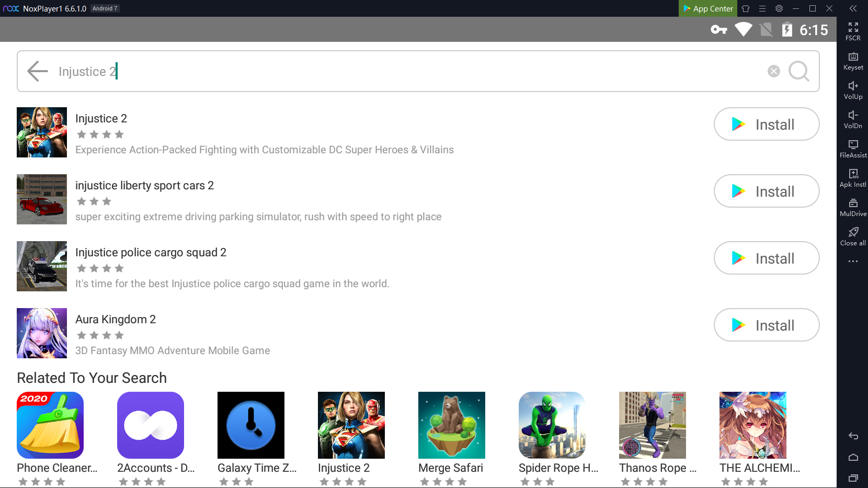
Task: Toggle fullscreen with FSCR icon
Action: coord(853,31)
